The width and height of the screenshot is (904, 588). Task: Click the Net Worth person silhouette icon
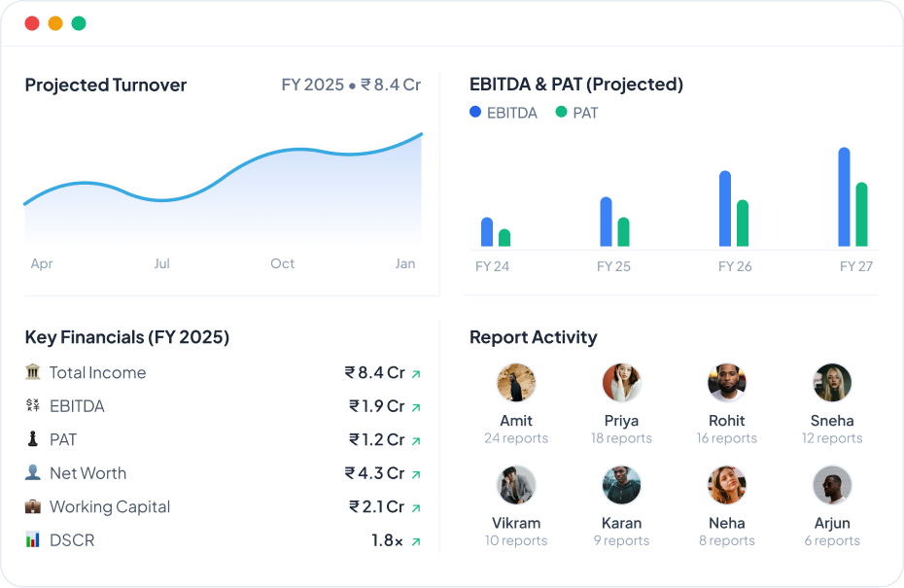[33, 472]
